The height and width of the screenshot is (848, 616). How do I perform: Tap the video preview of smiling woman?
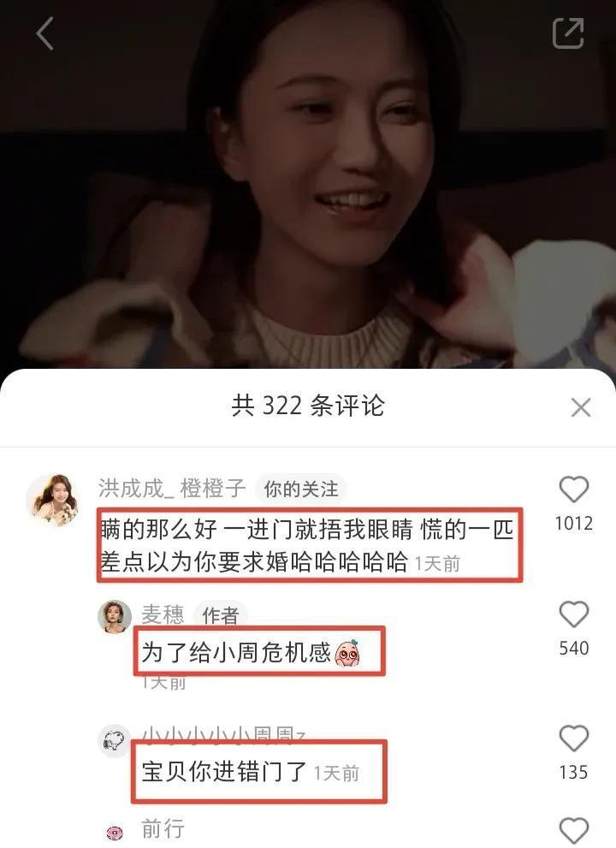click(308, 184)
